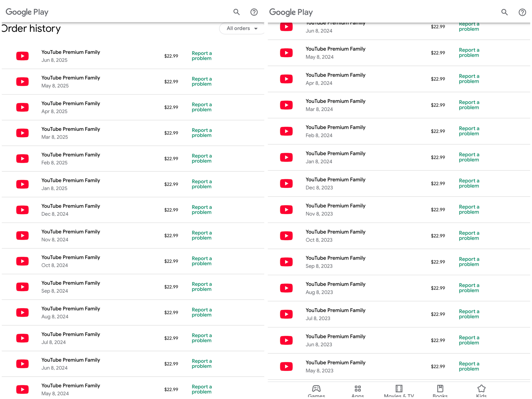The width and height of the screenshot is (532, 399).
Task: Report a problem for Oct 8, 2024 order
Action: pos(202,261)
